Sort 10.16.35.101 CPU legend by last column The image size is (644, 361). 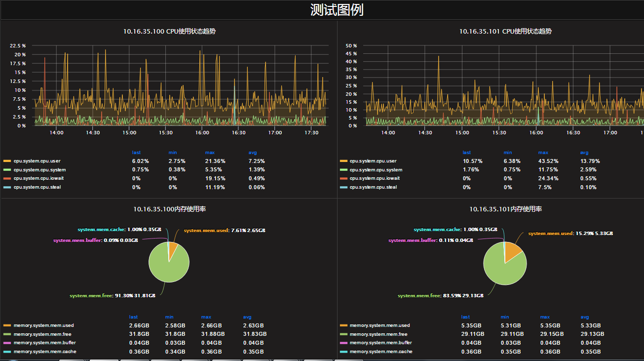[467, 153]
